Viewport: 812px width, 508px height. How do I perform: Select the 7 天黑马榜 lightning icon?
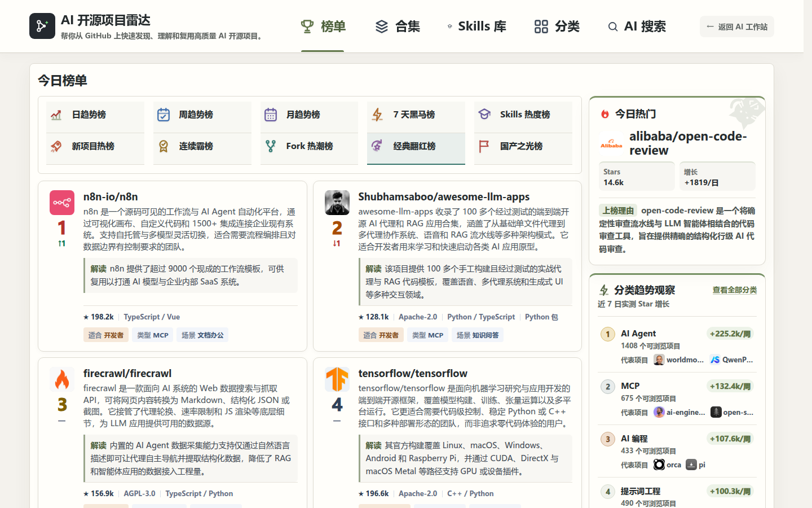(x=377, y=115)
